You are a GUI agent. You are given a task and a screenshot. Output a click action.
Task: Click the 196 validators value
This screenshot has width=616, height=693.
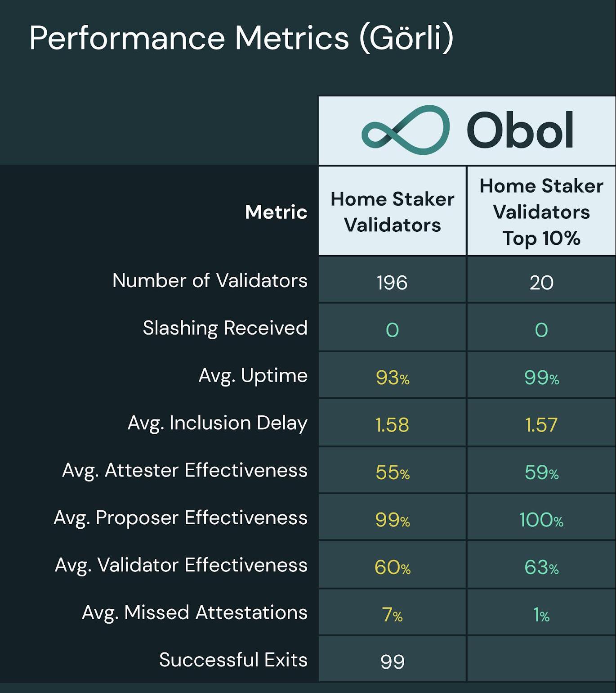pyautogui.click(x=392, y=282)
